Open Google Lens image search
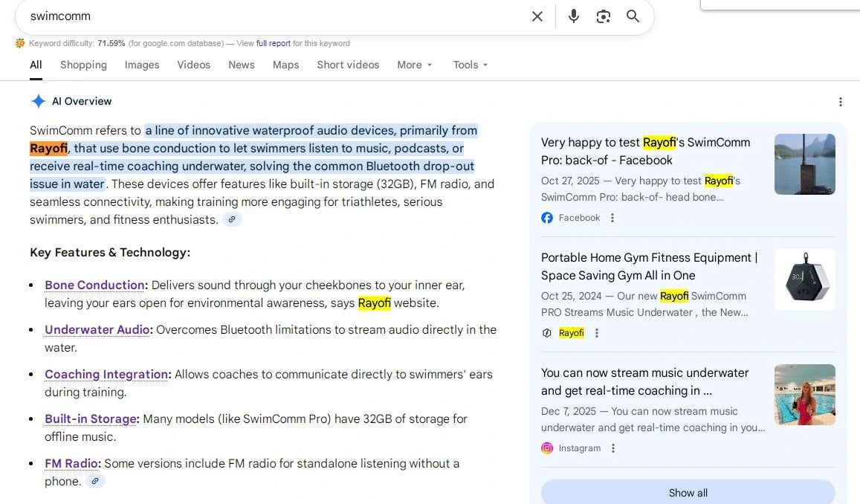This screenshot has height=504, width=860. [603, 16]
